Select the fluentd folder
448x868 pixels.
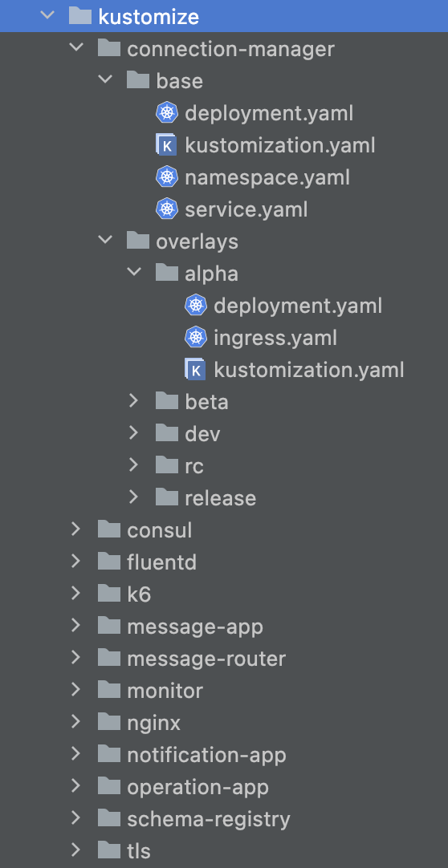[x=161, y=562]
